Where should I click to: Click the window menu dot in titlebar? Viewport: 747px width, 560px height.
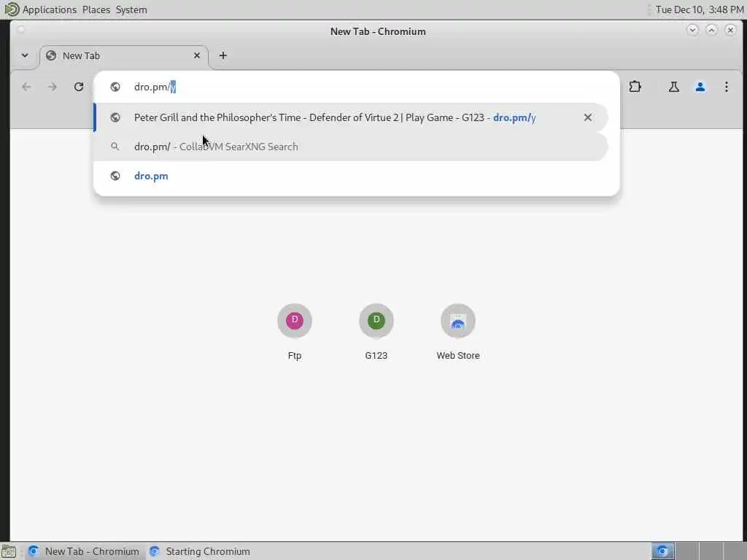pos(20,29)
